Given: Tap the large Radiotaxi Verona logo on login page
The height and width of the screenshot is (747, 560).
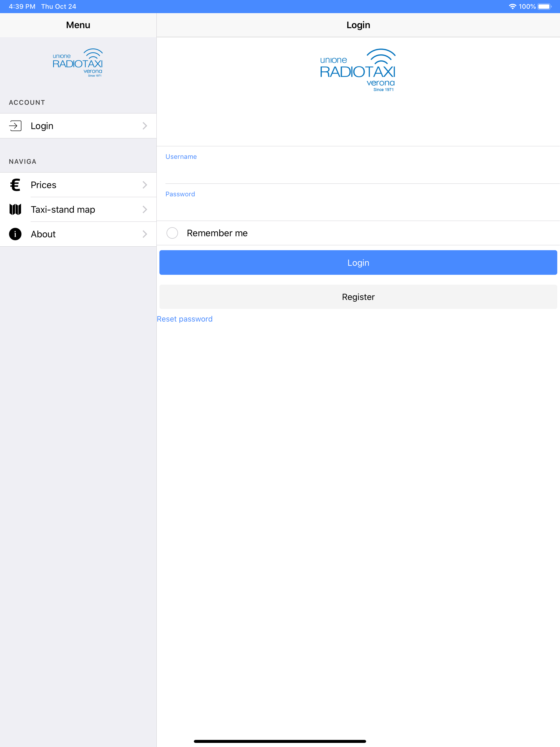Looking at the screenshot, I should pyautogui.click(x=358, y=70).
